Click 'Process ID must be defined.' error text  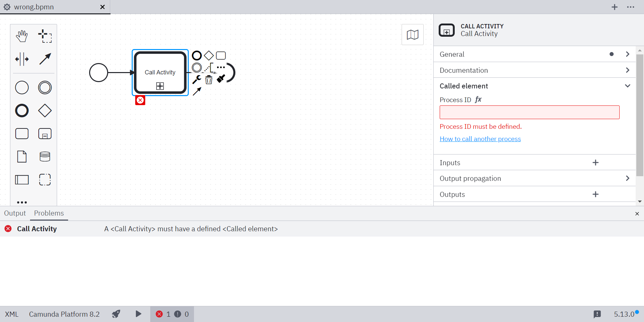tap(480, 126)
